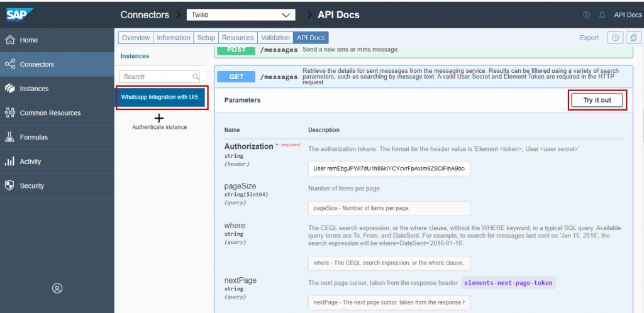Click the Instances heading
Screen dimensions: 644x313
135,56
